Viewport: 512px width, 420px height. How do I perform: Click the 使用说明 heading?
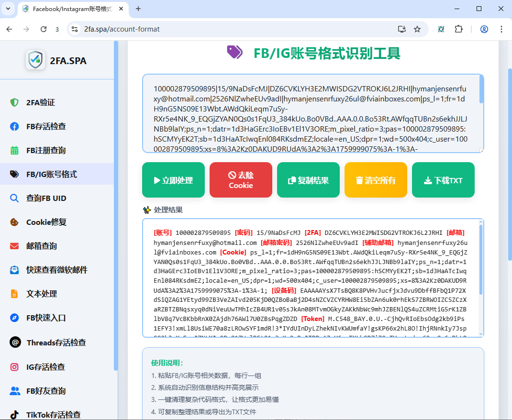point(167,363)
